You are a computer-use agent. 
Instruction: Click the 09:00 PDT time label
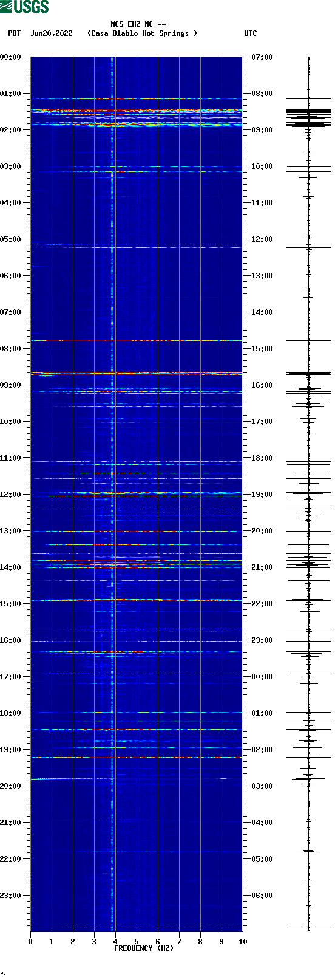click(x=11, y=385)
